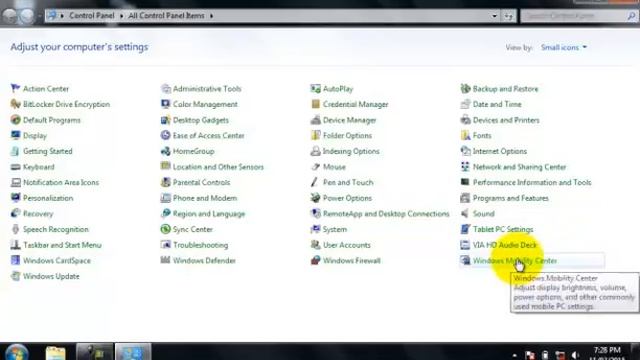Open Troubleshooting link
The height and width of the screenshot is (360, 640).
(x=200, y=245)
